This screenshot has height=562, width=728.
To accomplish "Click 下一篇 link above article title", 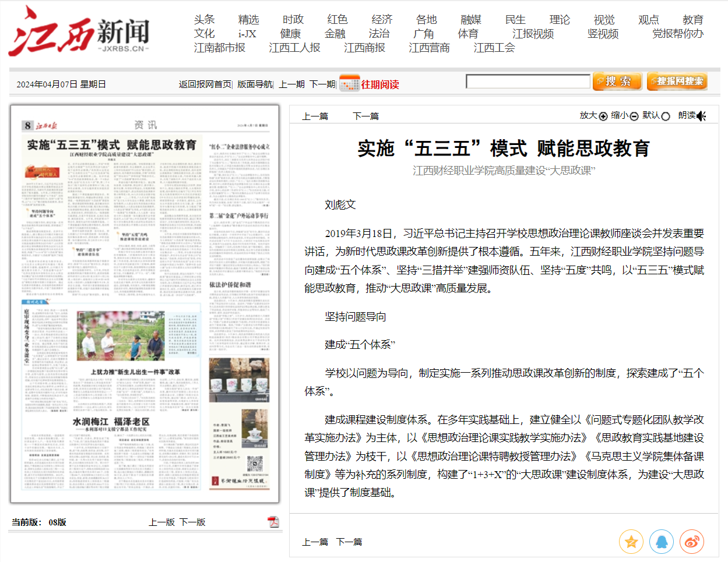I will (x=365, y=116).
